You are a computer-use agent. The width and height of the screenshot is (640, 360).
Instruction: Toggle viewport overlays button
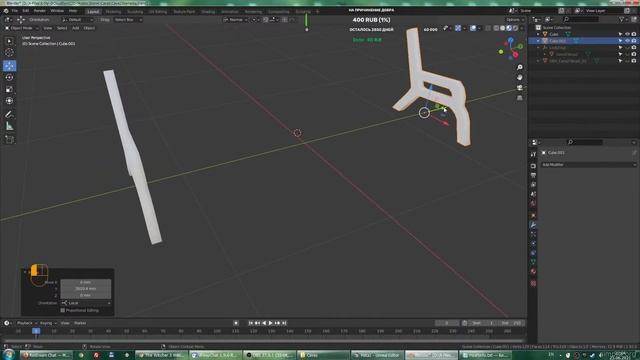473,28
